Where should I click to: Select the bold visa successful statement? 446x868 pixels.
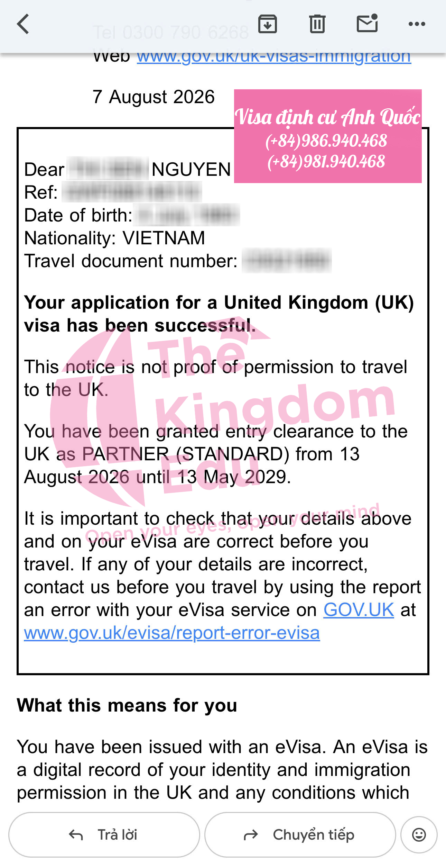tap(219, 314)
